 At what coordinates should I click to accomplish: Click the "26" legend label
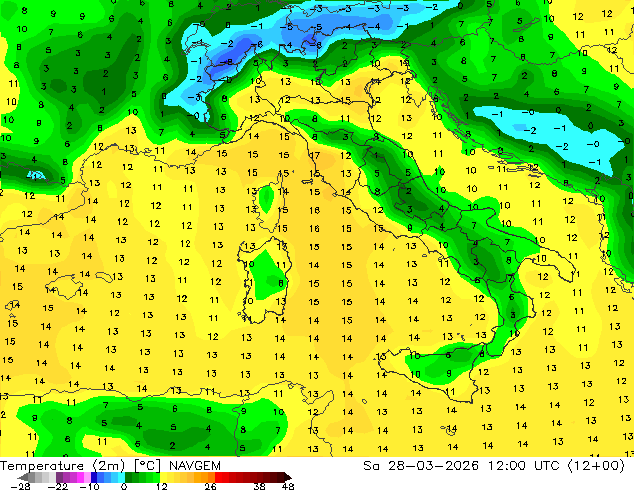[x=210, y=486]
